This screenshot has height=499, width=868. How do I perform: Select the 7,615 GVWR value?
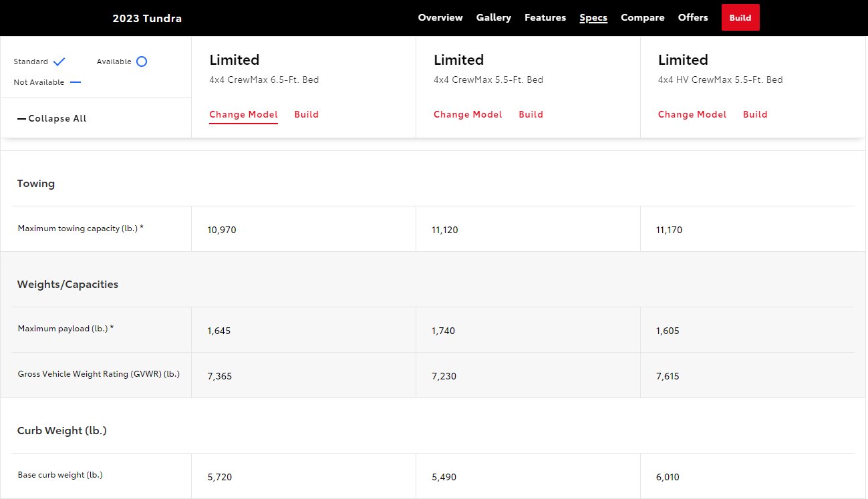668,376
